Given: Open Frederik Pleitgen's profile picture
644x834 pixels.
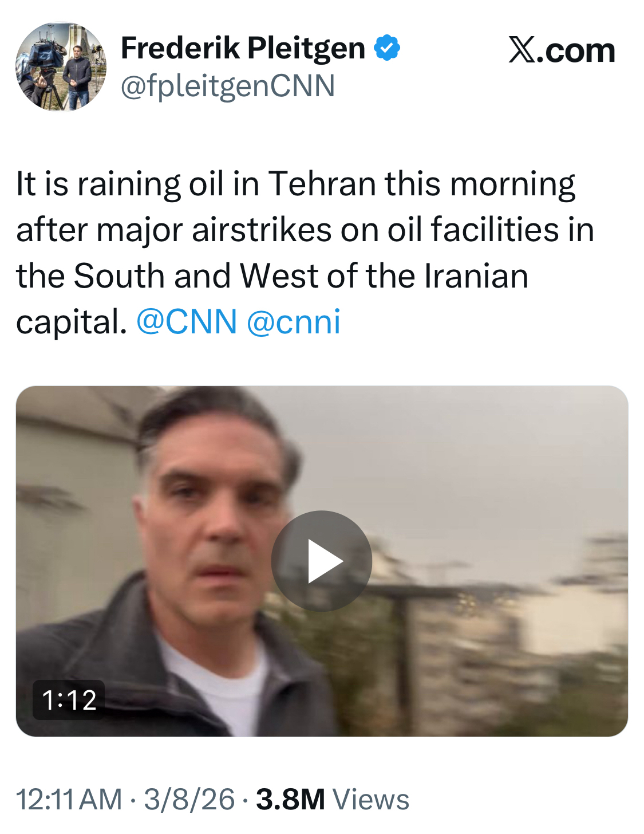Looking at the screenshot, I should point(61,67).
